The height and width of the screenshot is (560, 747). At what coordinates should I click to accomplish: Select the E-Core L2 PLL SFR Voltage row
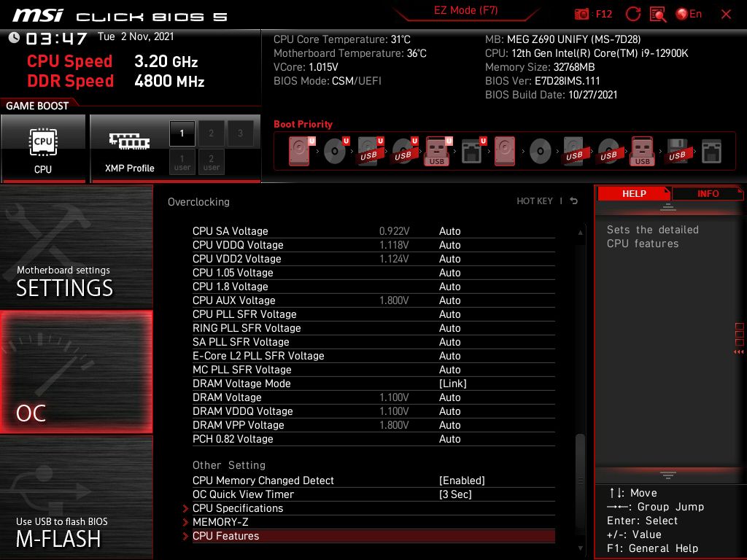click(x=373, y=356)
